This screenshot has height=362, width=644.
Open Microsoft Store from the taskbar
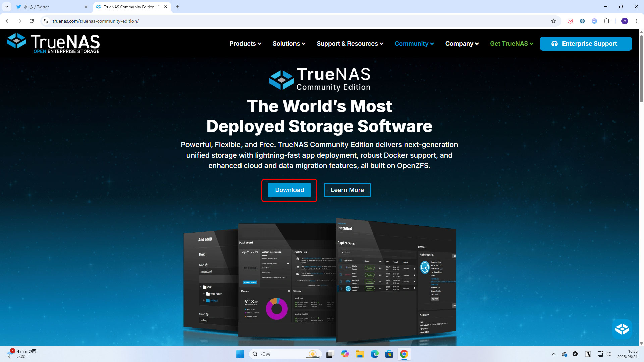(389, 354)
